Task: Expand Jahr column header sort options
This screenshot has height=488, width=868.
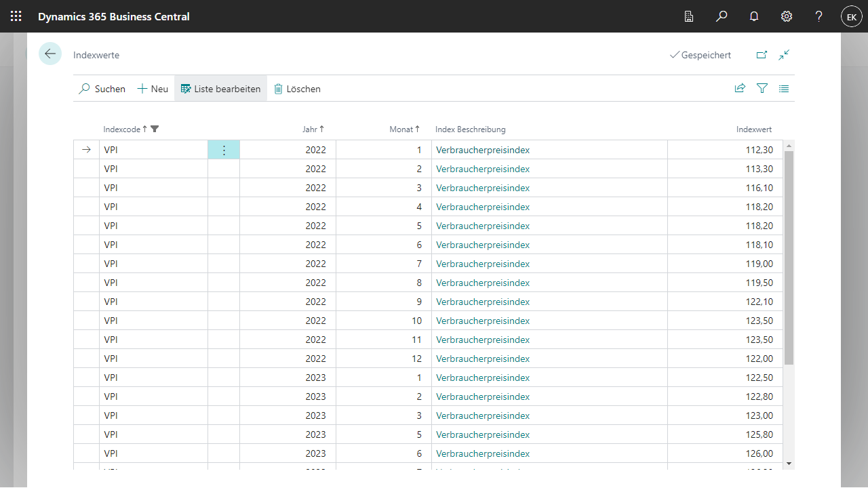Action: [x=313, y=129]
